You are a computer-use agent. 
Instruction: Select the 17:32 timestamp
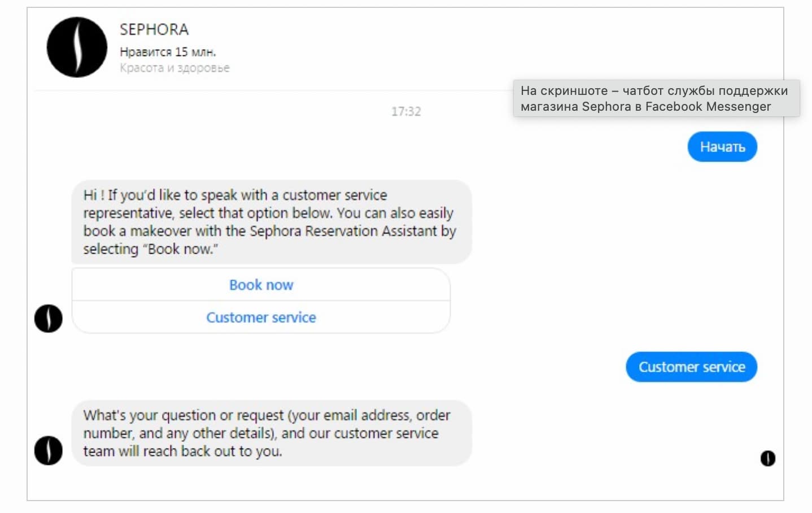(x=405, y=111)
